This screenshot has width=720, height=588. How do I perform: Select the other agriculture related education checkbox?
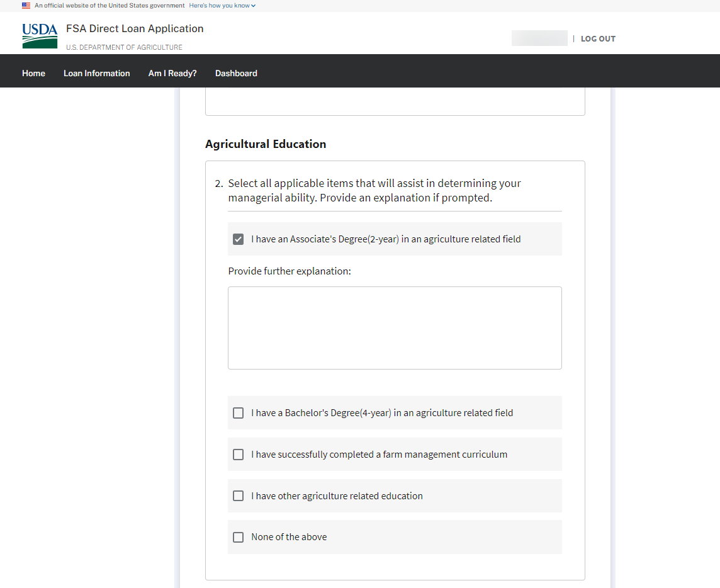[x=238, y=496]
